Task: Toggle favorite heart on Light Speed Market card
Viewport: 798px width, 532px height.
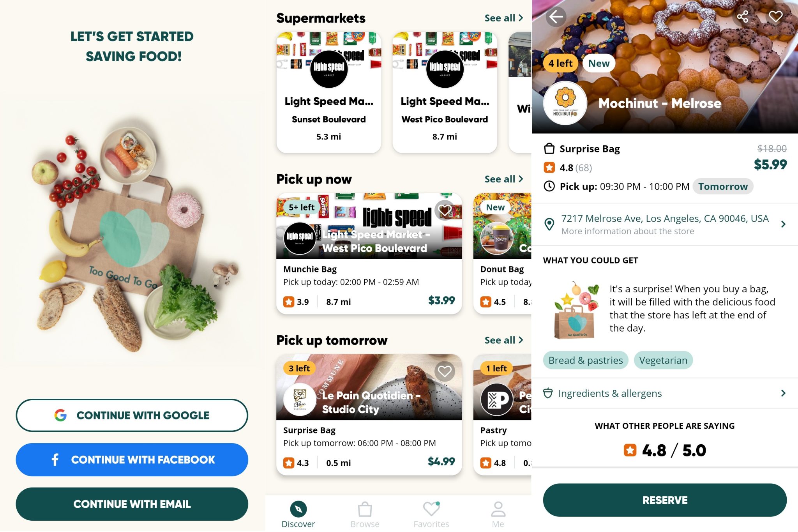Action: pyautogui.click(x=445, y=210)
